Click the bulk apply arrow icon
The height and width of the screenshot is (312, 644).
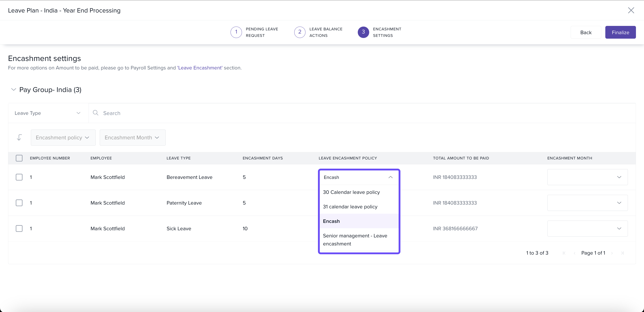(19, 138)
